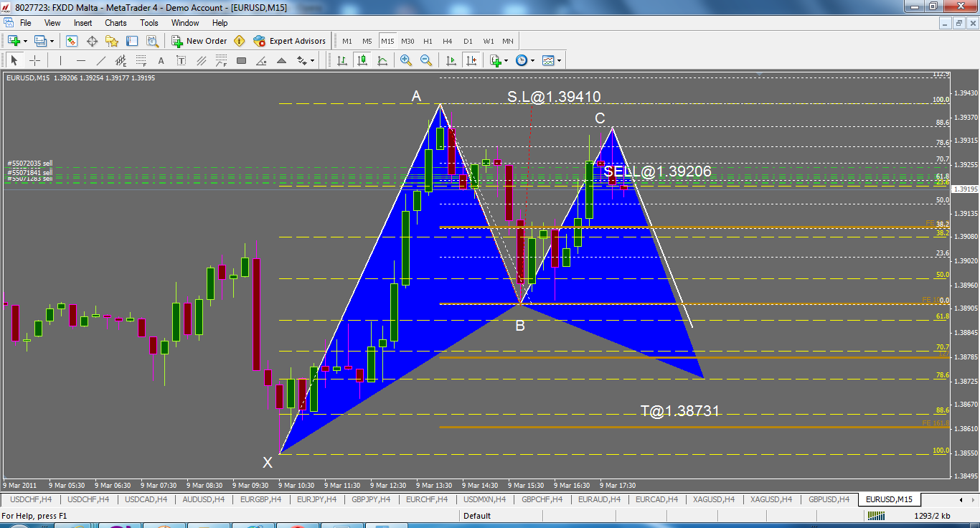Select the Vertical Line tool

click(x=60, y=60)
